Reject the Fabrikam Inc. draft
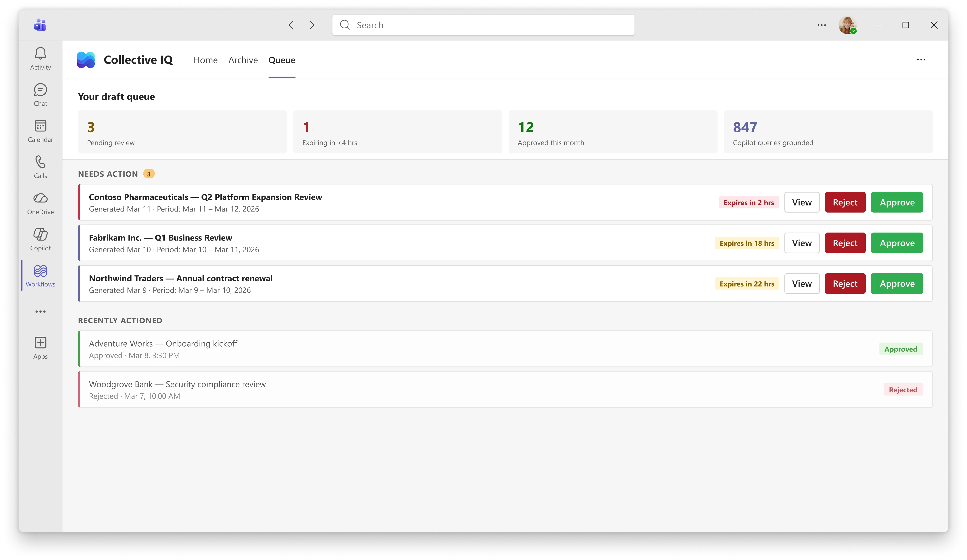 click(845, 243)
